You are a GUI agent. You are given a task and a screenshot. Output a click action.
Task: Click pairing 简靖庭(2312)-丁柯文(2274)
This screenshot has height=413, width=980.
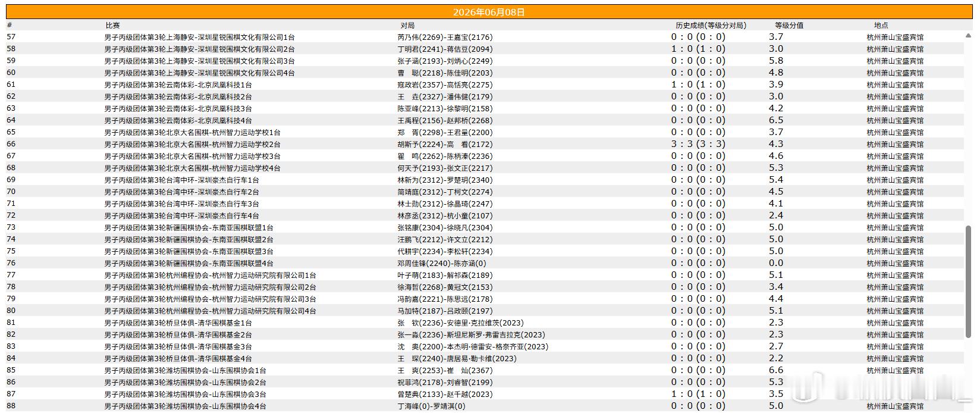click(x=445, y=192)
